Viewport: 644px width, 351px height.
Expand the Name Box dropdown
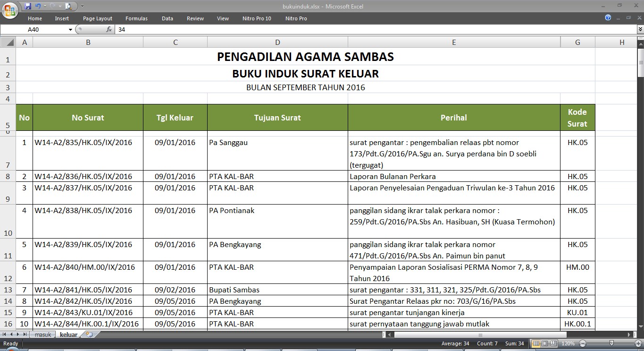71,29
